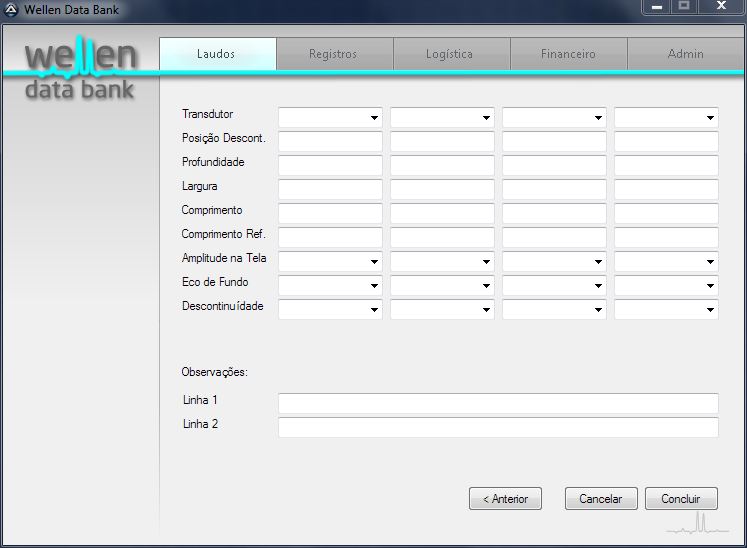The image size is (747, 548).
Task: Expand the third Eco de Fundo dropdown
Action: [x=554, y=285]
